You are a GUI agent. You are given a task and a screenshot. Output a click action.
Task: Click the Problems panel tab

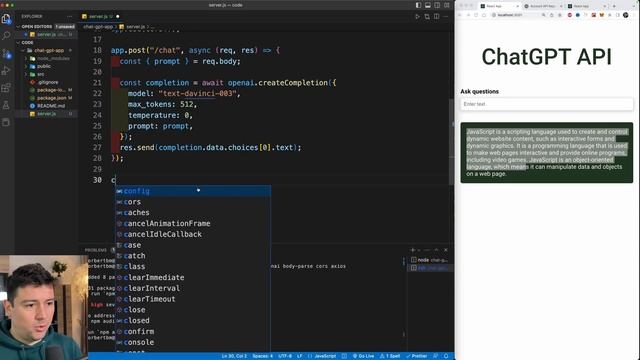pos(96,250)
